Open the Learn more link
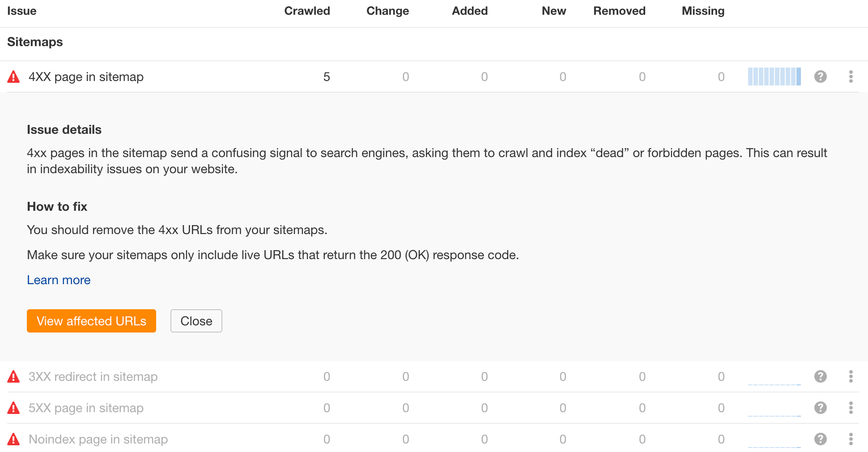 click(x=59, y=280)
